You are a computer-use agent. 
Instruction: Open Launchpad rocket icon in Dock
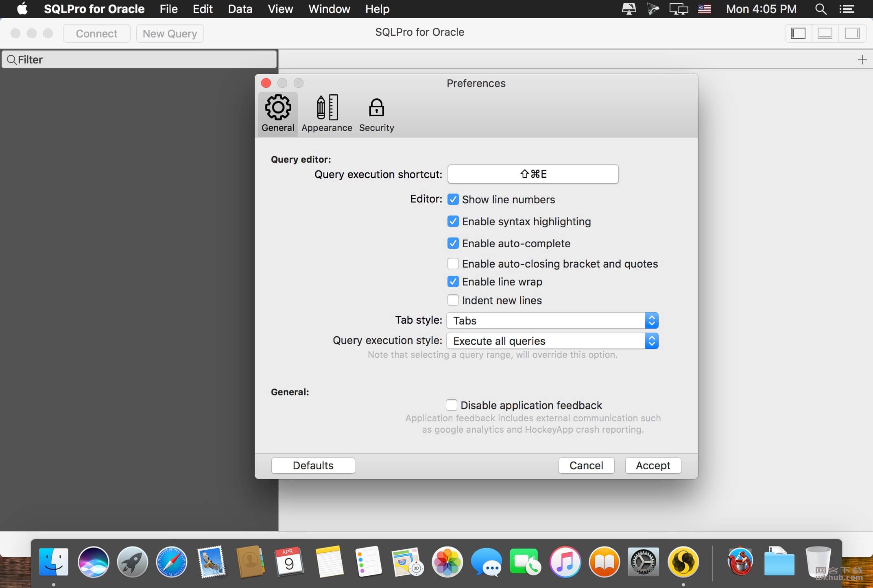pos(132,562)
